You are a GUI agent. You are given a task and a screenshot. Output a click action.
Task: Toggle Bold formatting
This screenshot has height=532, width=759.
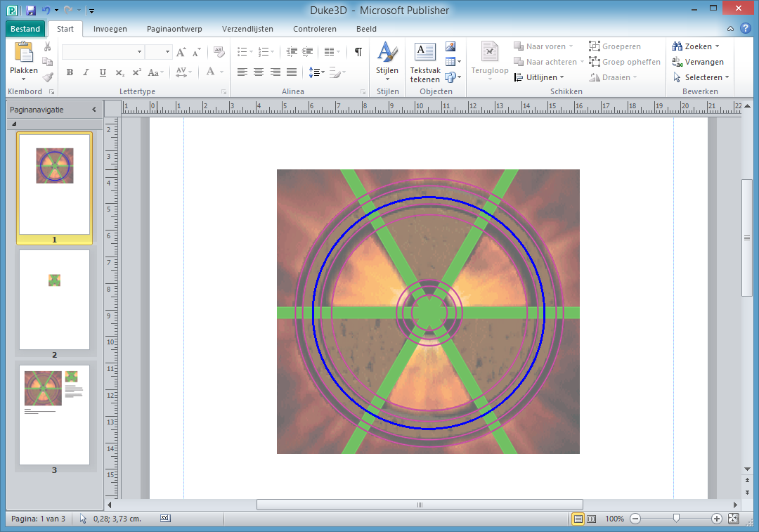(70, 72)
